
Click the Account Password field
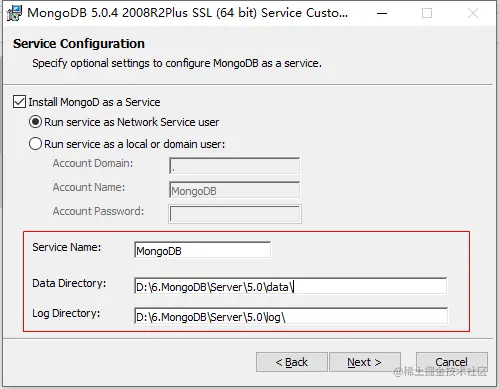click(x=235, y=214)
